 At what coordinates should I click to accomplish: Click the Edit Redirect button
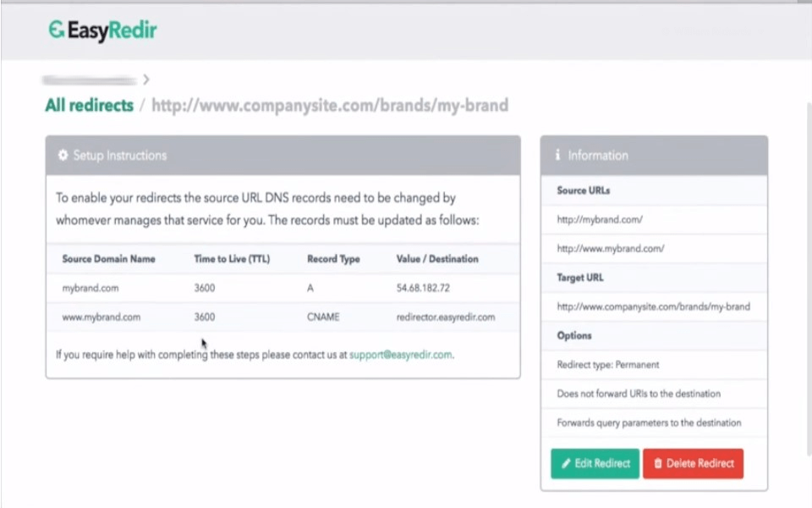coord(595,463)
